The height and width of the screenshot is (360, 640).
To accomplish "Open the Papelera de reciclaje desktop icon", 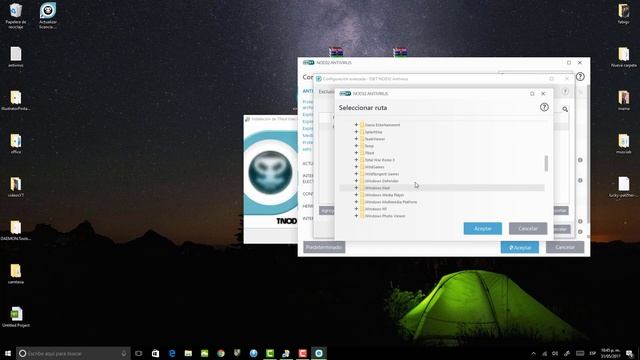I will [16, 16].
